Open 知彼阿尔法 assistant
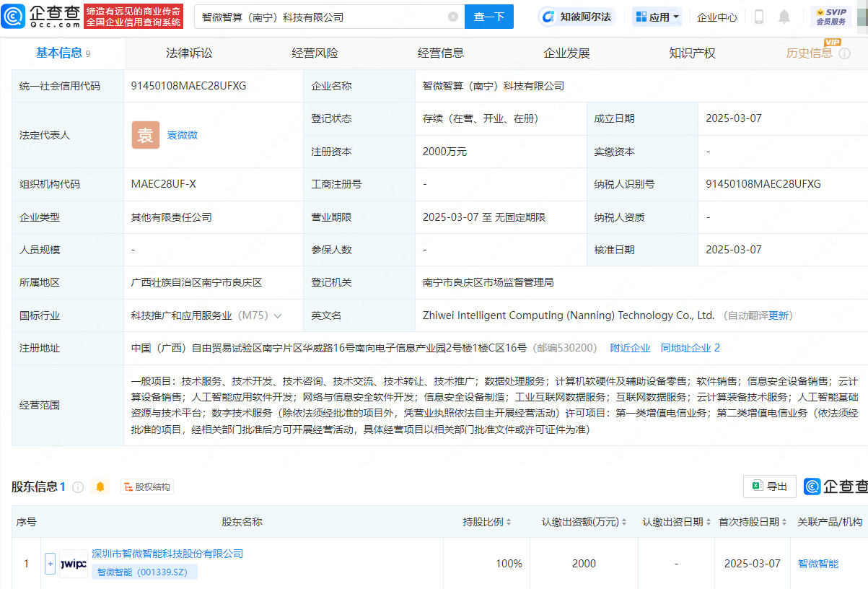The image size is (868, 589). [x=577, y=17]
